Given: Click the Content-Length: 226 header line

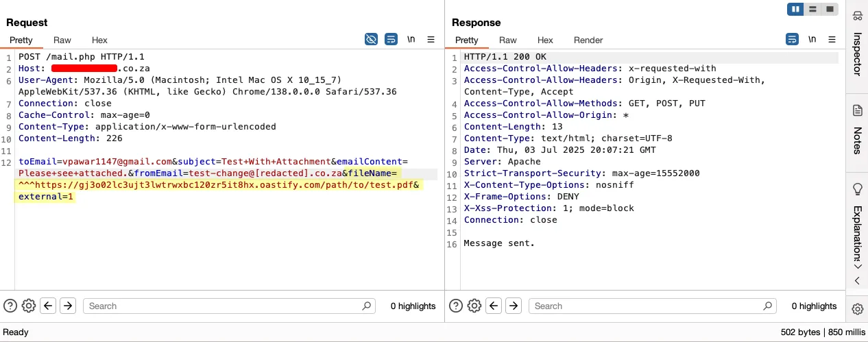Looking at the screenshot, I should point(71,138).
